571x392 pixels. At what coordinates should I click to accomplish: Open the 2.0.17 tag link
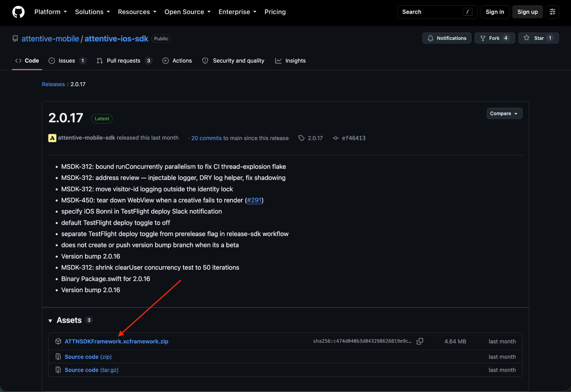point(315,138)
